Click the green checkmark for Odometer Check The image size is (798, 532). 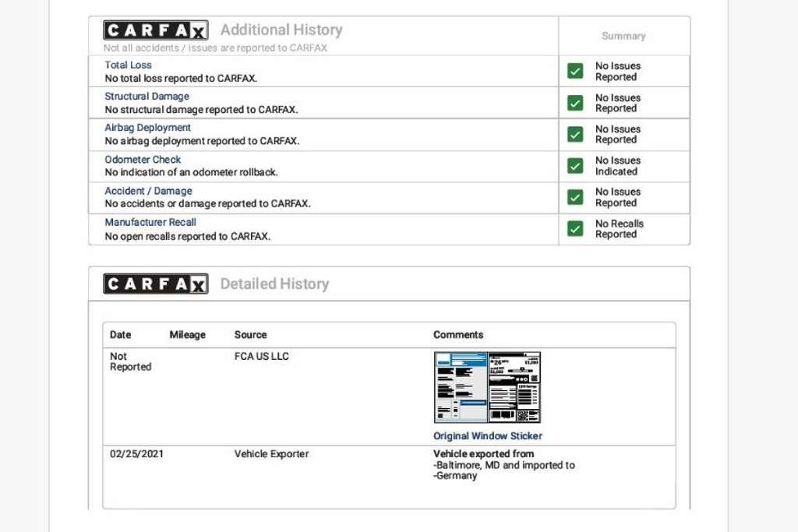pyautogui.click(x=575, y=166)
